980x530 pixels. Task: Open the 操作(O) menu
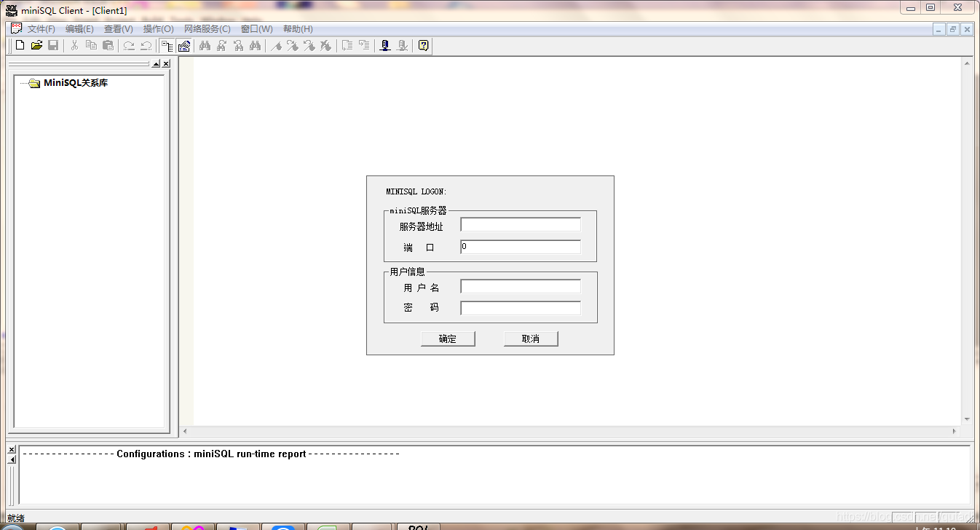pos(158,29)
